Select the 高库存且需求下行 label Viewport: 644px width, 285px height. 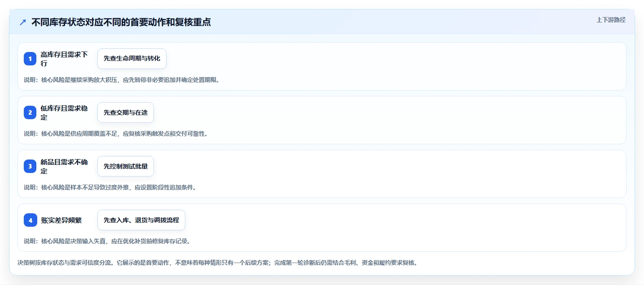click(x=64, y=59)
